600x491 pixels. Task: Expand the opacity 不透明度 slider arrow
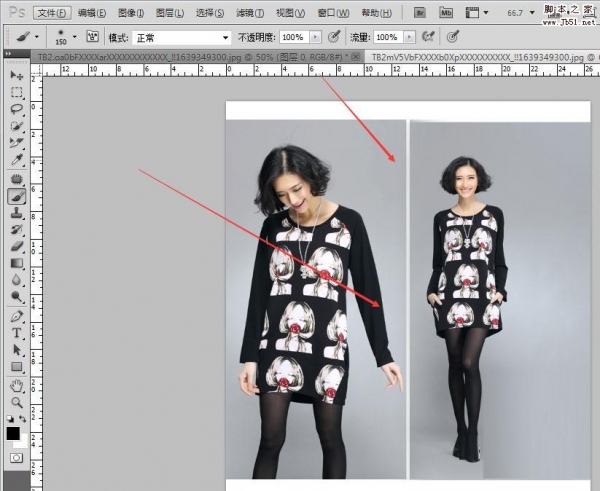(316, 37)
